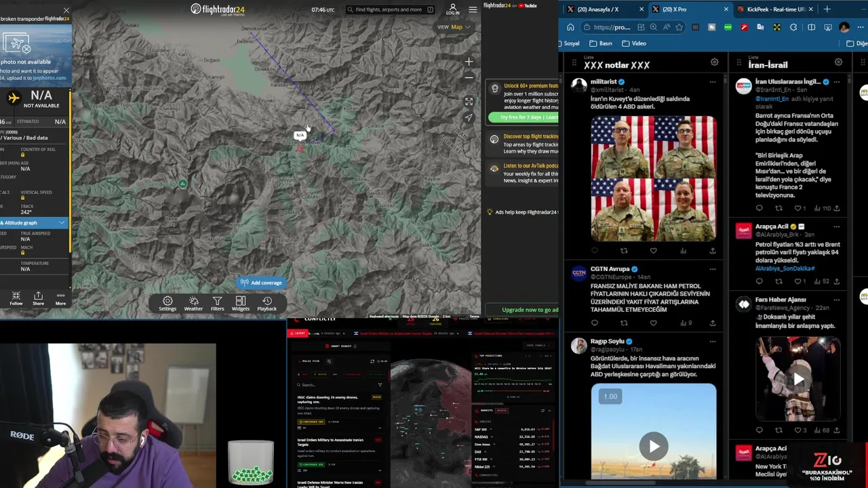Open the Video bookmarks folder
The height and width of the screenshot is (488, 868).
(x=635, y=43)
